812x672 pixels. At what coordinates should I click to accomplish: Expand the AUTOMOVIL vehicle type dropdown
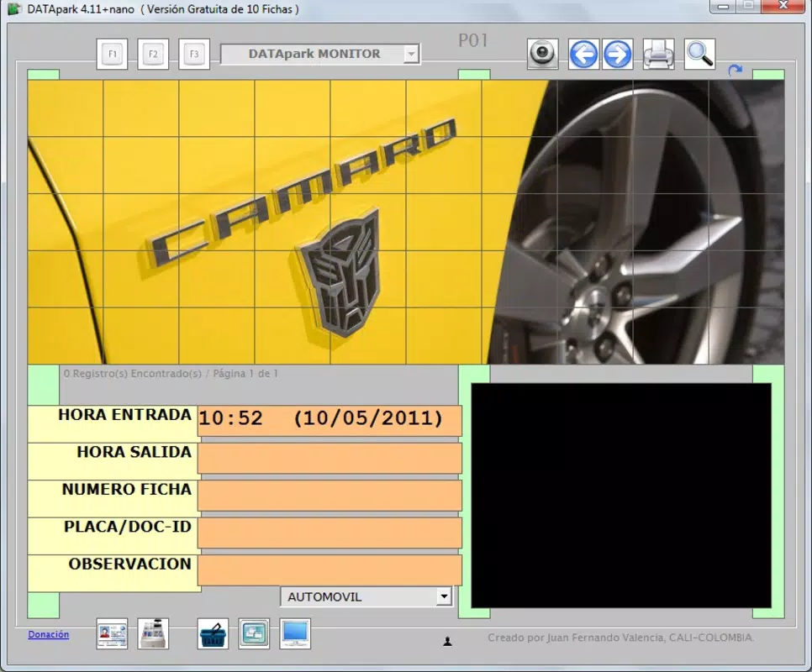(x=443, y=596)
